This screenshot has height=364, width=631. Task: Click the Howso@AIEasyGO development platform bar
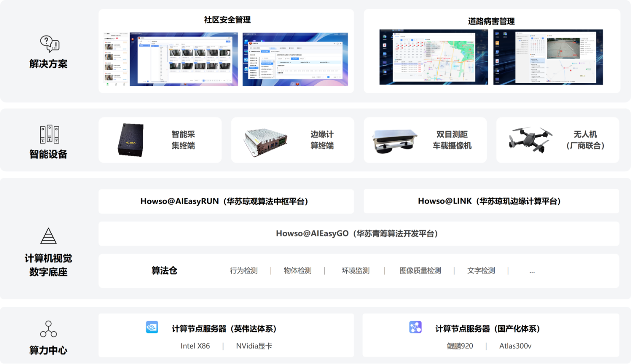[359, 233]
